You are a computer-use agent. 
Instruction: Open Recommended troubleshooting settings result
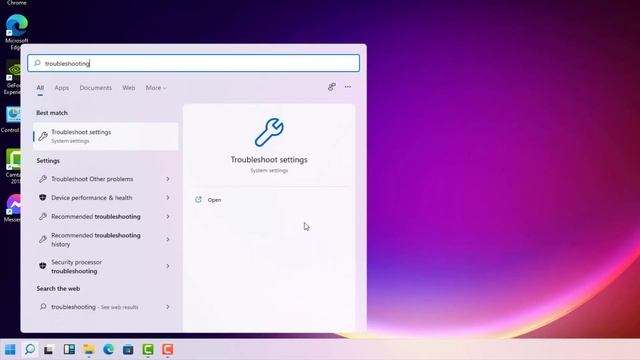(106, 216)
